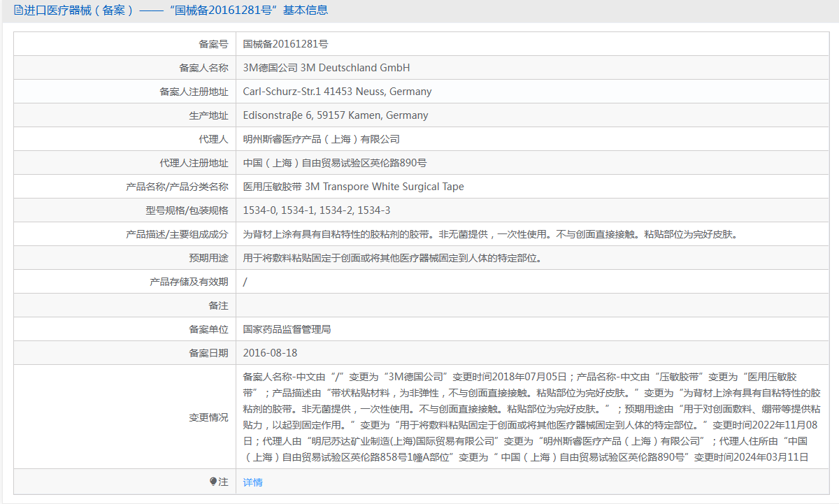839x504 pixels.
Task: Select the model numbers 1534-0, 1534-1, 1534-2, 1534-3
Action: (317, 210)
